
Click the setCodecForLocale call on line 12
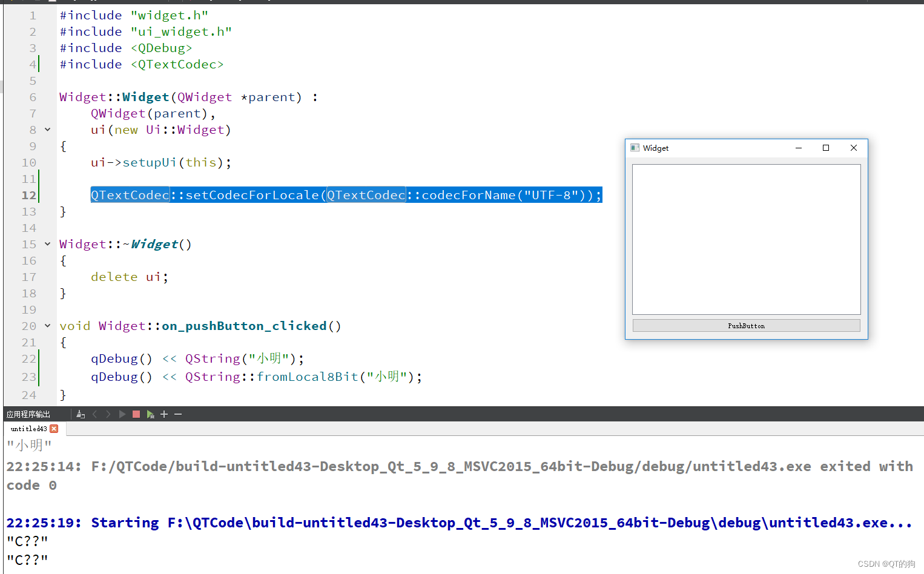[x=252, y=195]
